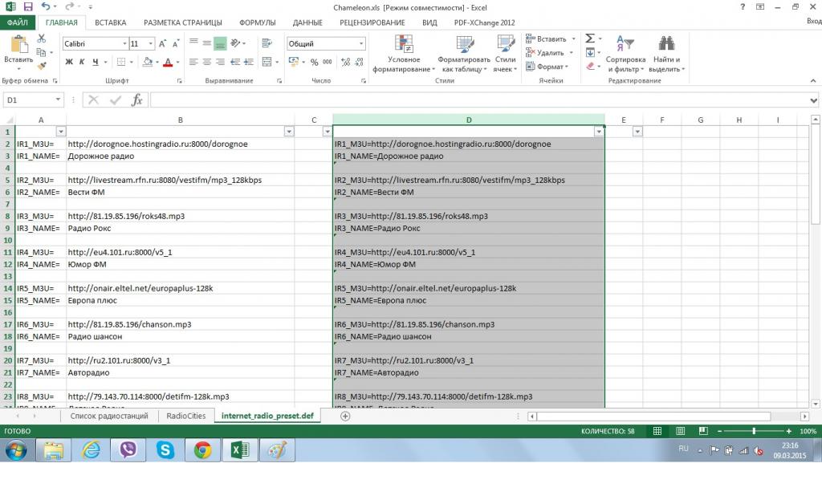822x504 pixels.
Task: Click the insert function fx icon
Action: point(137,100)
